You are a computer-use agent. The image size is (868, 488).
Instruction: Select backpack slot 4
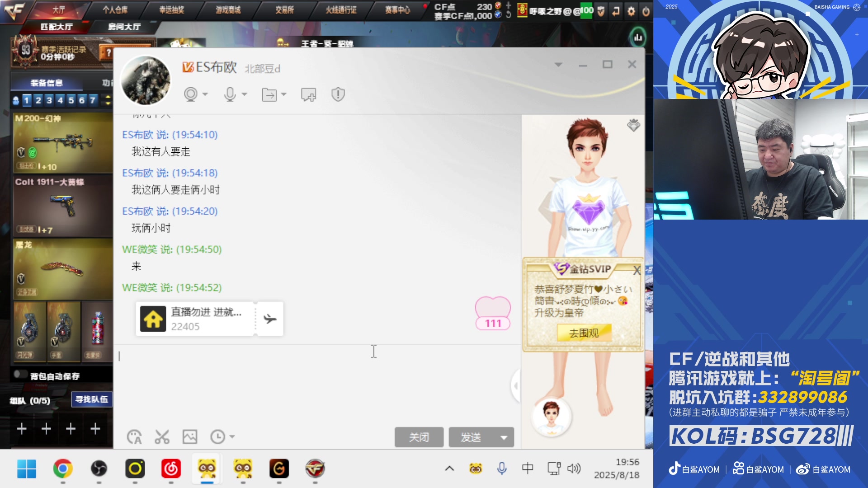[60, 100]
